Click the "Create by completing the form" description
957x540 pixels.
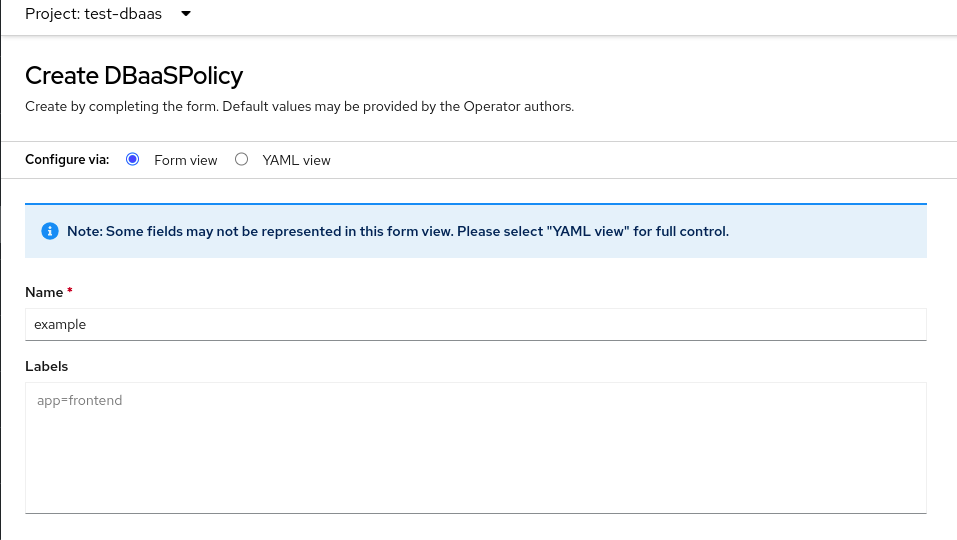pyautogui.click(x=299, y=106)
